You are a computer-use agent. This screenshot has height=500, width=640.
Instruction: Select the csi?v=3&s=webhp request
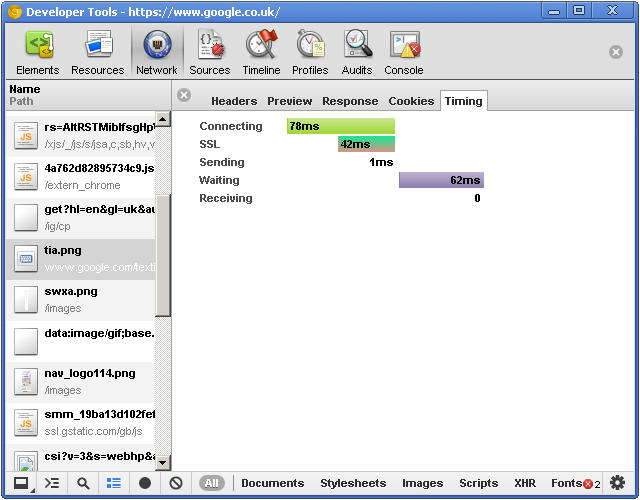coord(81,458)
